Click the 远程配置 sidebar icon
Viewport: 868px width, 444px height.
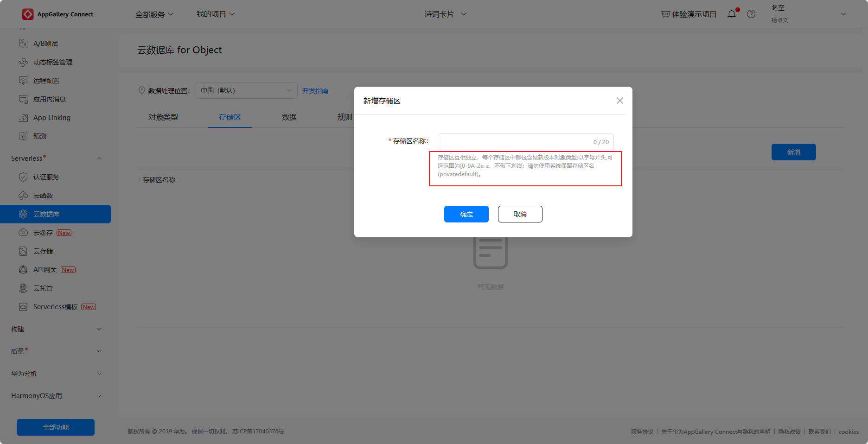click(23, 81)
